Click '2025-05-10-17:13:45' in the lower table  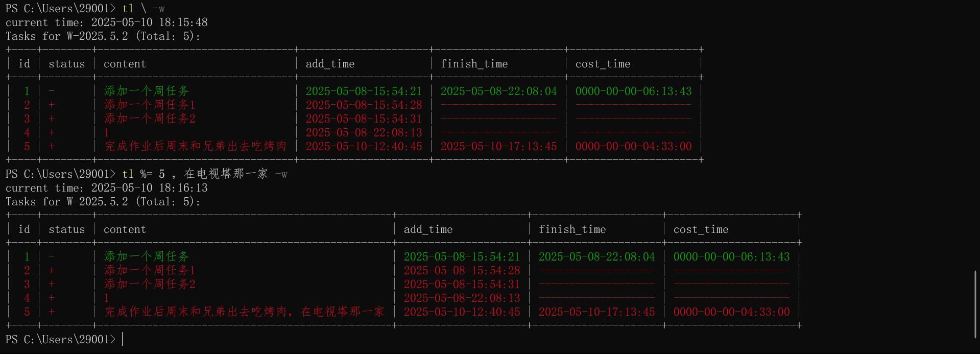596,312
